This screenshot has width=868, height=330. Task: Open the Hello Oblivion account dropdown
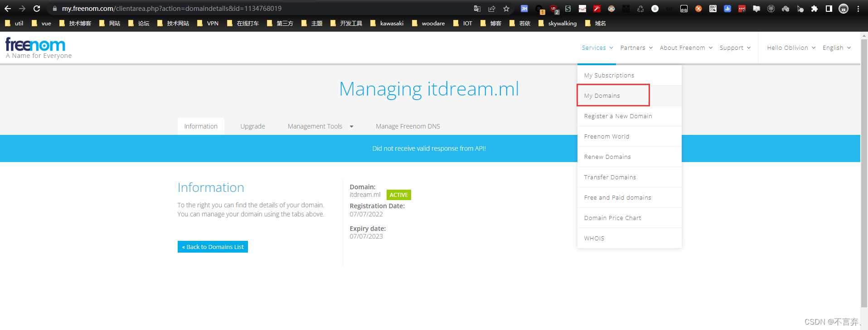pyautogui.click(x=791, y=48)
